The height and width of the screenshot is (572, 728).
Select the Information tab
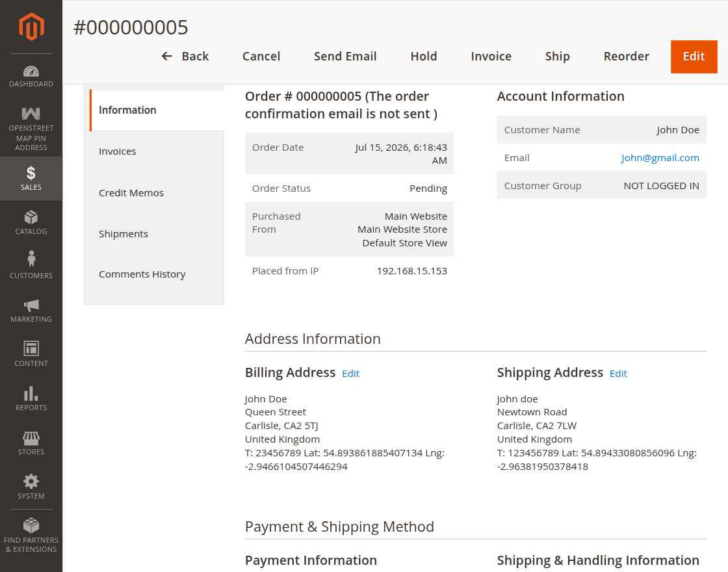point(157,110)
